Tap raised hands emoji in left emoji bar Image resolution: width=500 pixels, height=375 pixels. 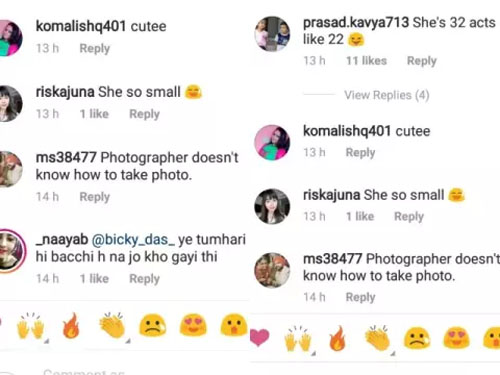click(31, 326)
